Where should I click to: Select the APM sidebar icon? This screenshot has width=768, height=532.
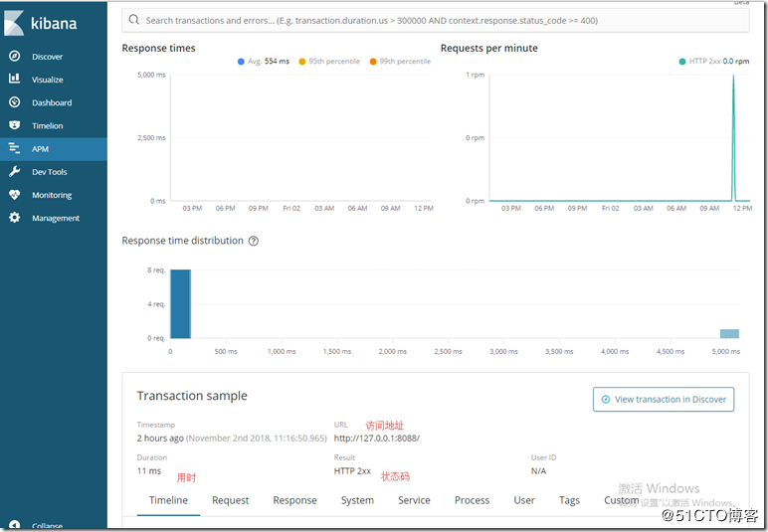[x=15, y=148]
